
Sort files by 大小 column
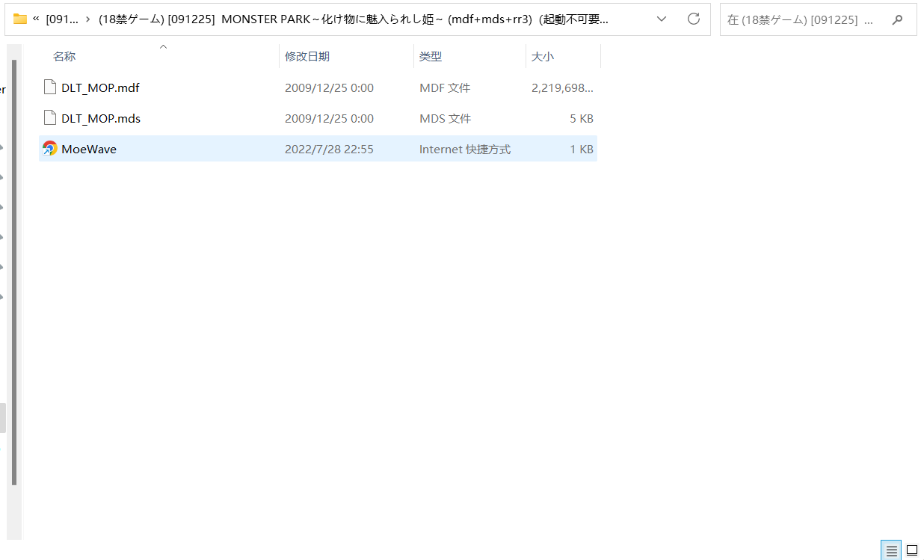[x=543, y=57]
